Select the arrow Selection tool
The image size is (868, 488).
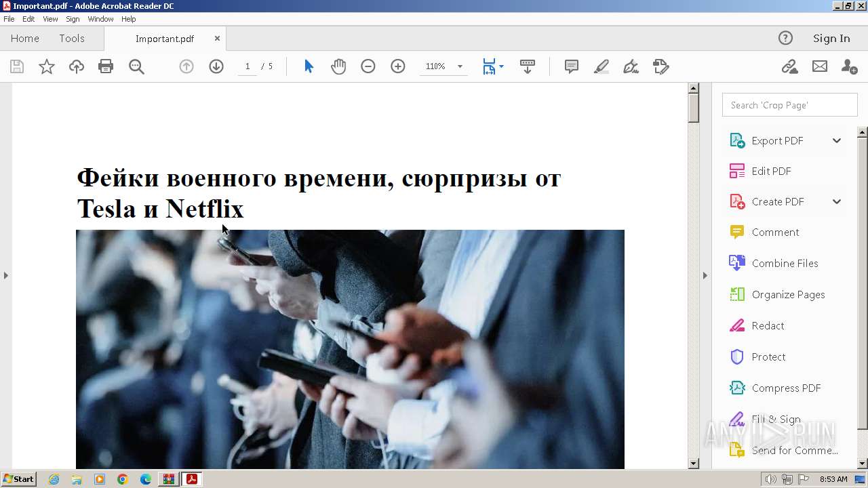tap(309, 66)
